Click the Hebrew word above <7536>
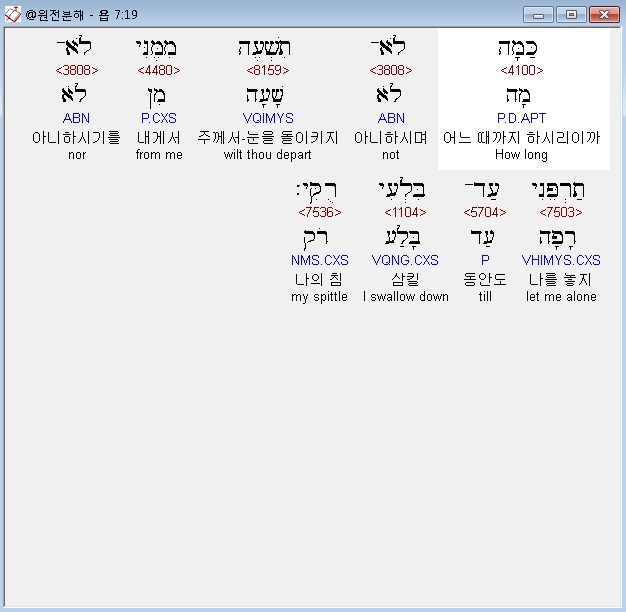 point(317,190)
